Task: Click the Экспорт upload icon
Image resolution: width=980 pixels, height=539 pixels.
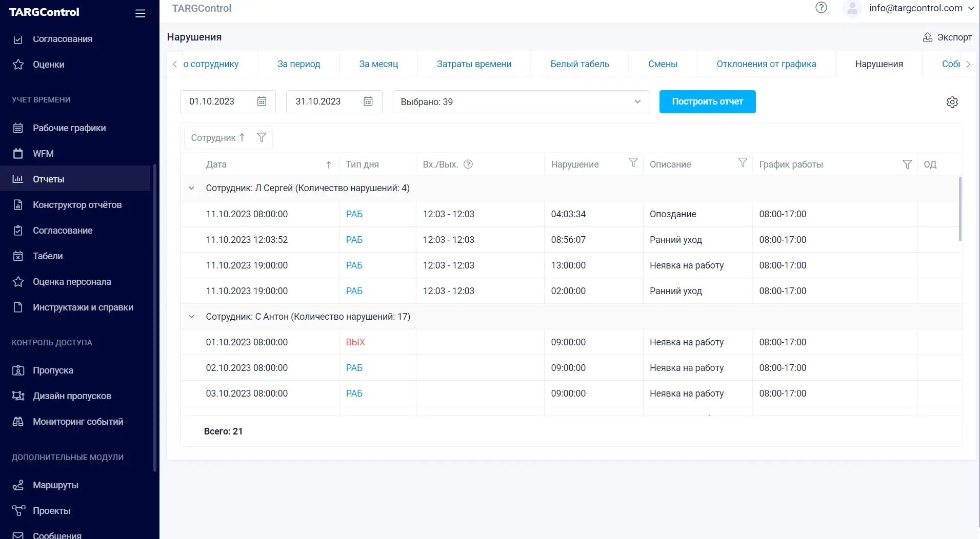Action: [x=928, y=37]
